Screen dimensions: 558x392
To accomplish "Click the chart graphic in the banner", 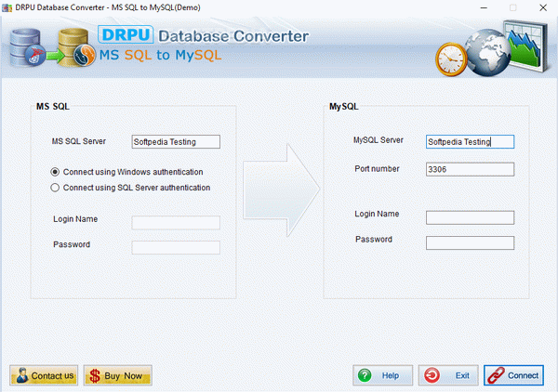I will [x=526, y=46].
